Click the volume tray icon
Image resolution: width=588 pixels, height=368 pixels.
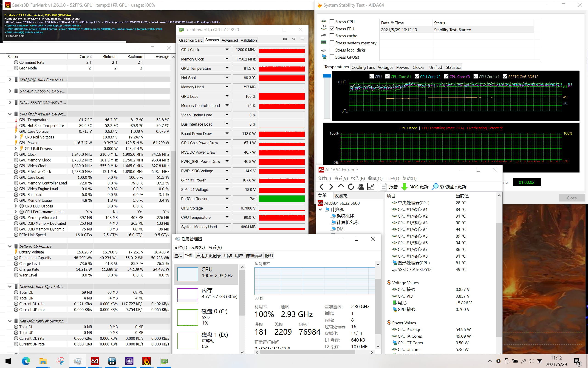531,361
